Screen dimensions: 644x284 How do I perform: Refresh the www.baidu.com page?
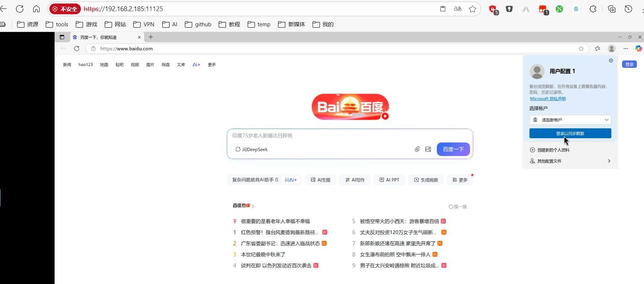point(77,49)
